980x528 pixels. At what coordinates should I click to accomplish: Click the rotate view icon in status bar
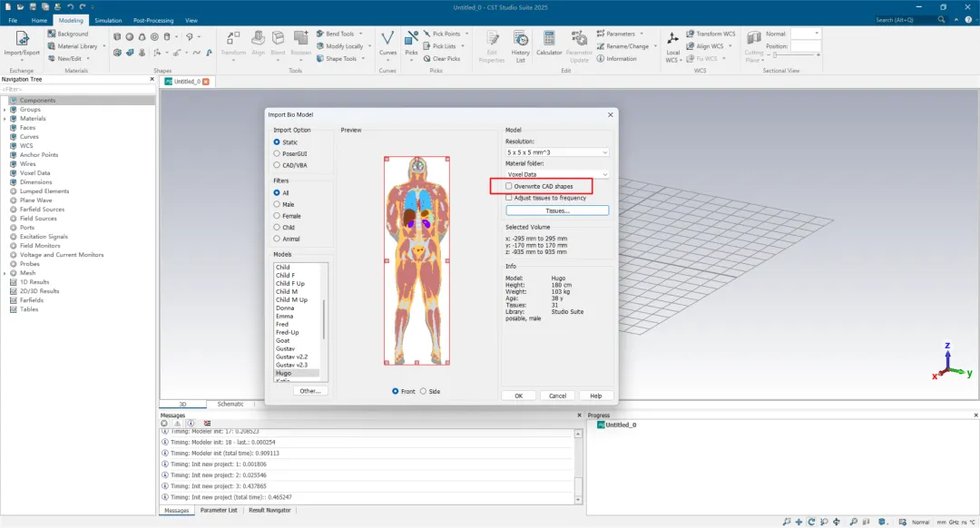[x=811, y=522]
